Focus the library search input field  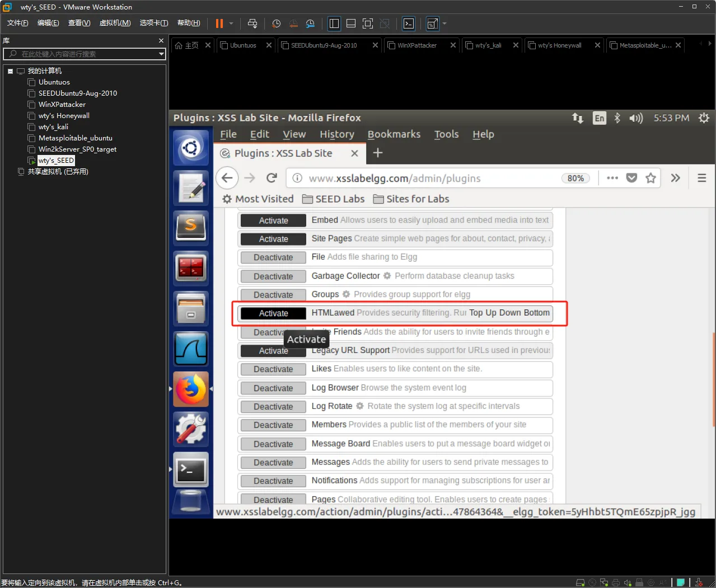(x=84, y=54)
